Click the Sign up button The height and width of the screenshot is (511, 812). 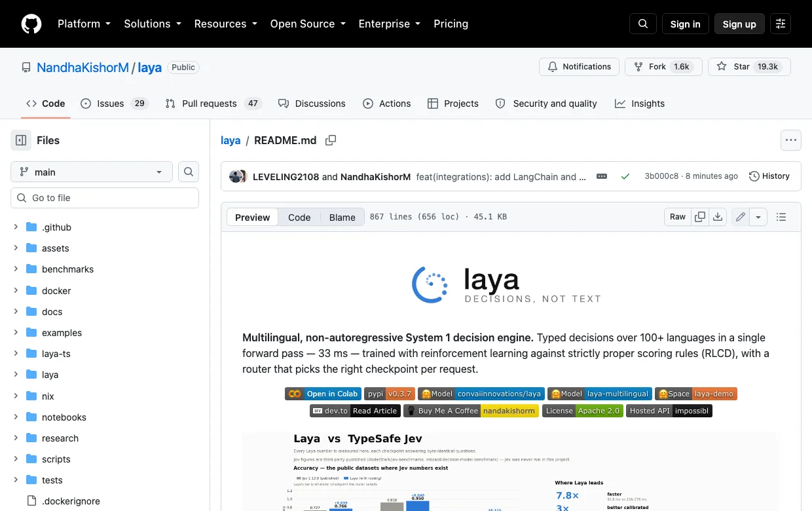[x=739, y=24]
